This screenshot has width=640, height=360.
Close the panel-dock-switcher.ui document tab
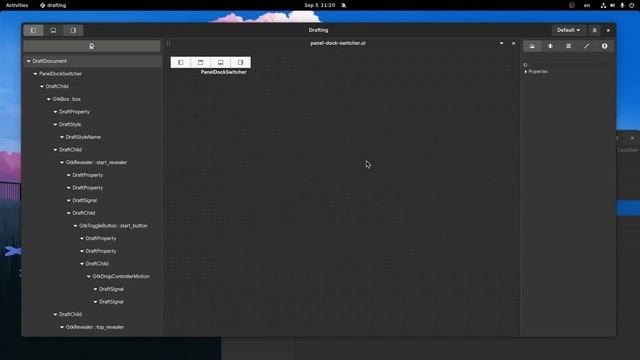tap(513, 43)
